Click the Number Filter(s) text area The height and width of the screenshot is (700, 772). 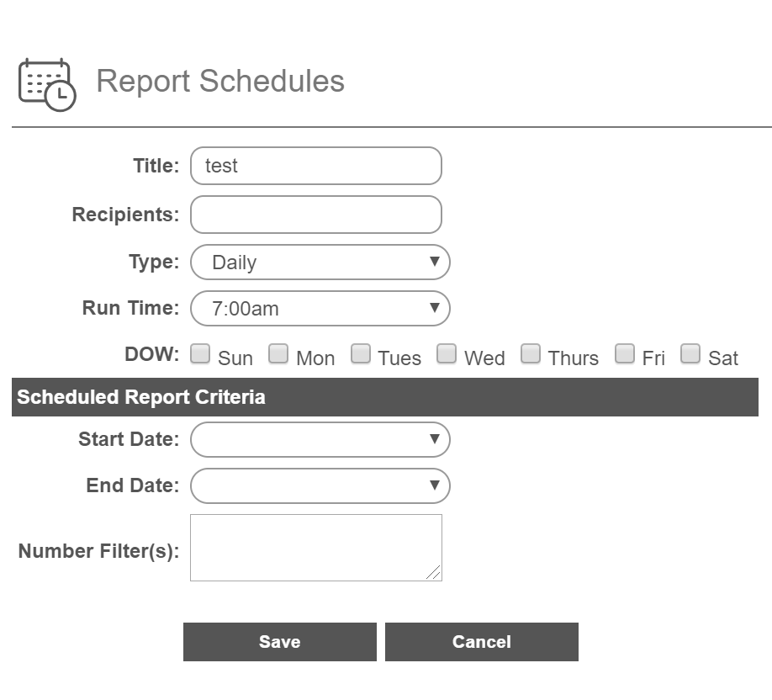click(x=316, y=548)
